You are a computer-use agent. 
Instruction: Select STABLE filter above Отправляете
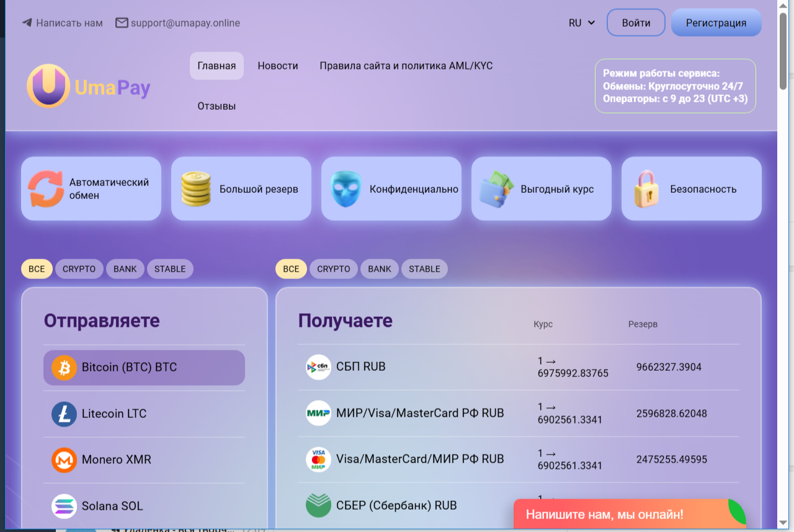click(170, 269)
